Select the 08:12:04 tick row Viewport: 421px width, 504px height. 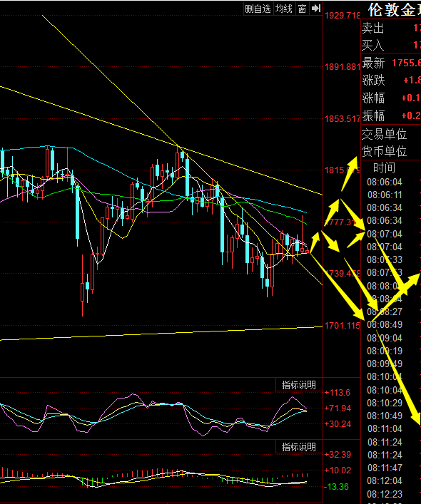click(385, 481)
